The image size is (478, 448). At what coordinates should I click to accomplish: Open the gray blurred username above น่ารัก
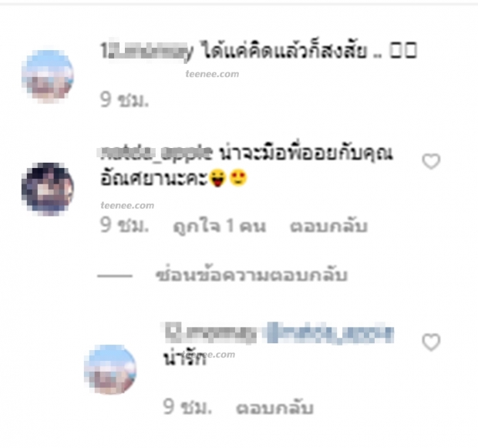[211, 333]
